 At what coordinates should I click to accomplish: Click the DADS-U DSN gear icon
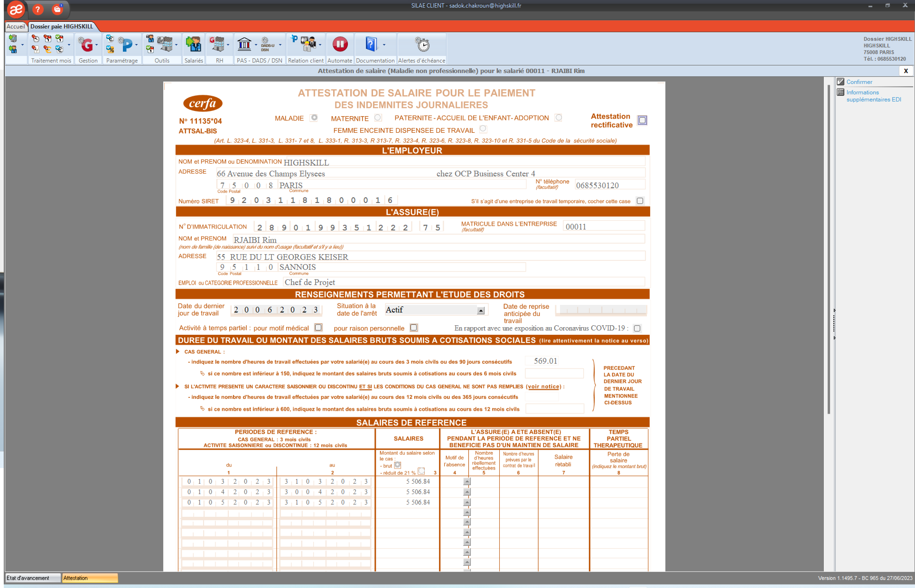click(x=267, y=45)
